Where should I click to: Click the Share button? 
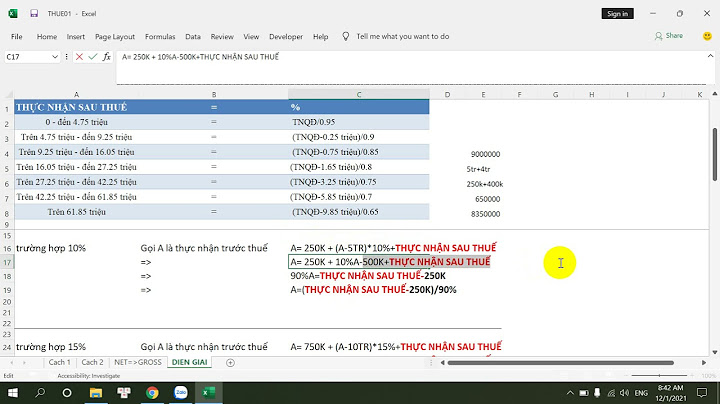click(669, 36)
